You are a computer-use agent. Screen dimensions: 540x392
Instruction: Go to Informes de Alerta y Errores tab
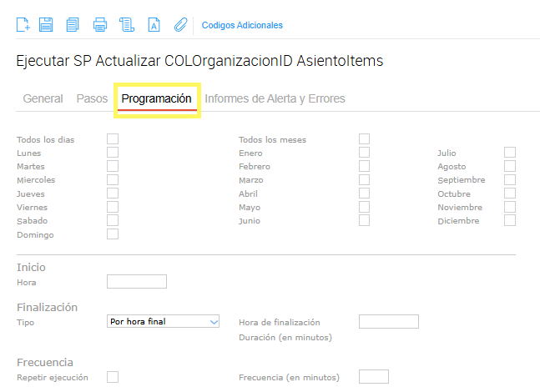click(275, 98)
